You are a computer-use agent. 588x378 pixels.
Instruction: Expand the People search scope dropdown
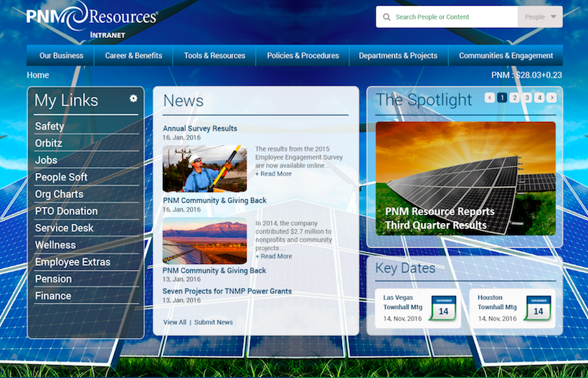[x=540, y=17]
